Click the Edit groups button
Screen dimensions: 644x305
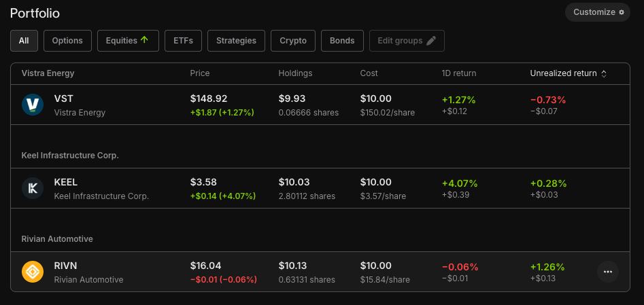pyautogui.click(x=407, y=41)
